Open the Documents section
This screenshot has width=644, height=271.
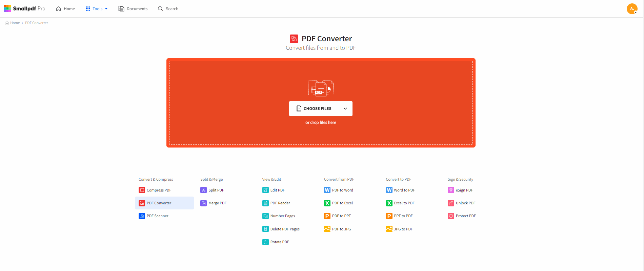click(133, 9)
